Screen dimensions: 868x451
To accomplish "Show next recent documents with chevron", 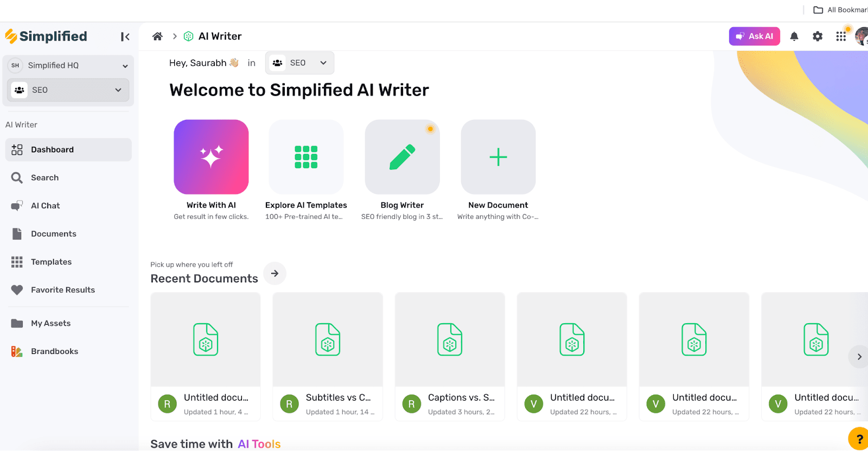I will (859, 357).
